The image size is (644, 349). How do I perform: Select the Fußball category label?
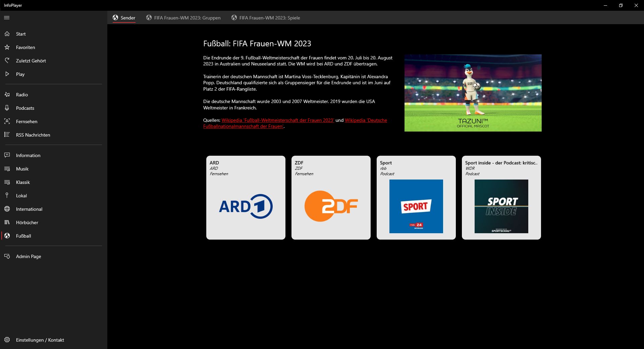[23, 236]
